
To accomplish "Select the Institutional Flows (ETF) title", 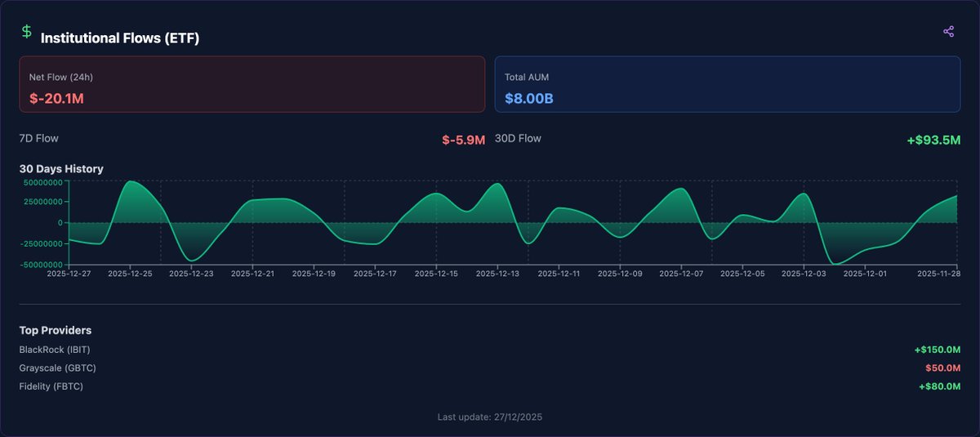I will pyautogui.click(x=120, y=38).
